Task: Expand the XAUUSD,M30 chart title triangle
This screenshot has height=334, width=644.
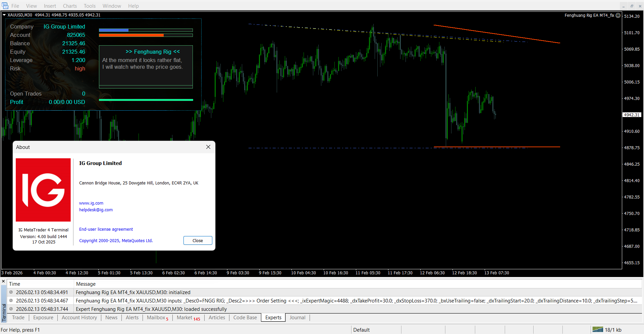Action: [x=4, y=15]
